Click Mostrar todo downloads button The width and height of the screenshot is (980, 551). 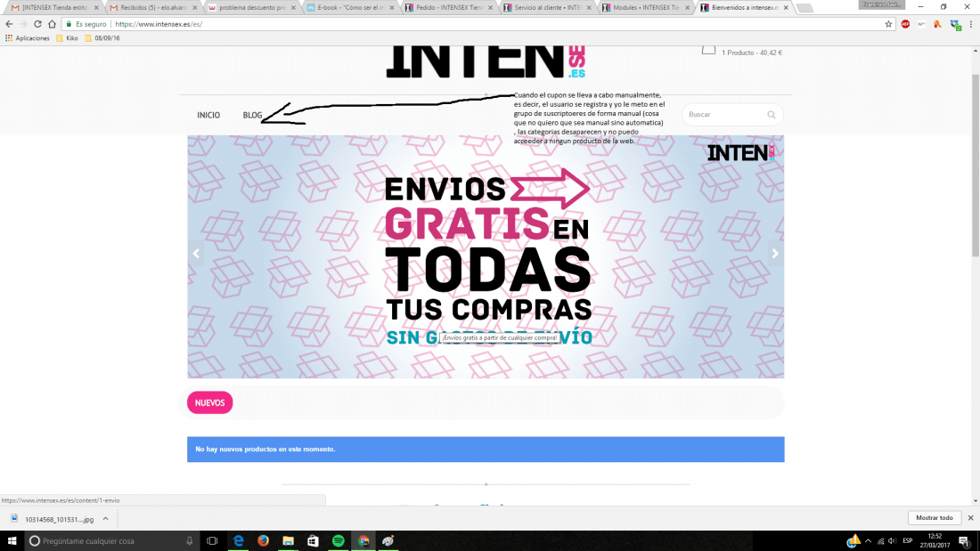pos(935,518)
